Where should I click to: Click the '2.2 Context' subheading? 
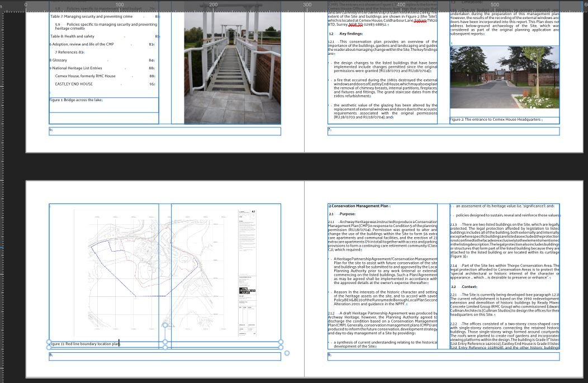[464, 287]
